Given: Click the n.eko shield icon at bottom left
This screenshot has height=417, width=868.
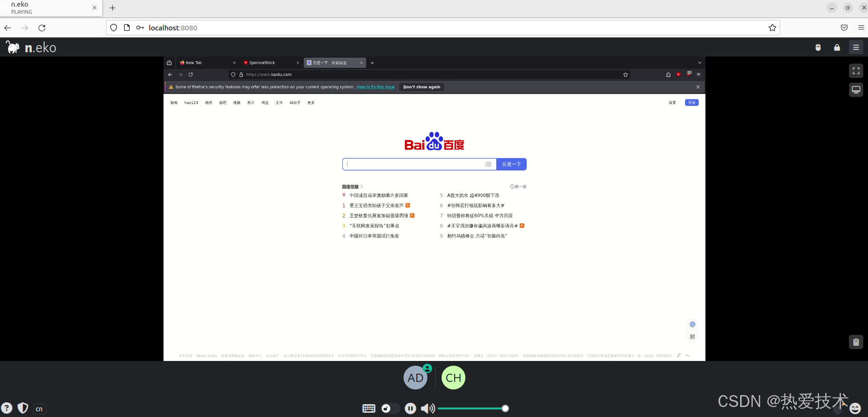Looking at the screenshot, I should (x=23, y=408).
